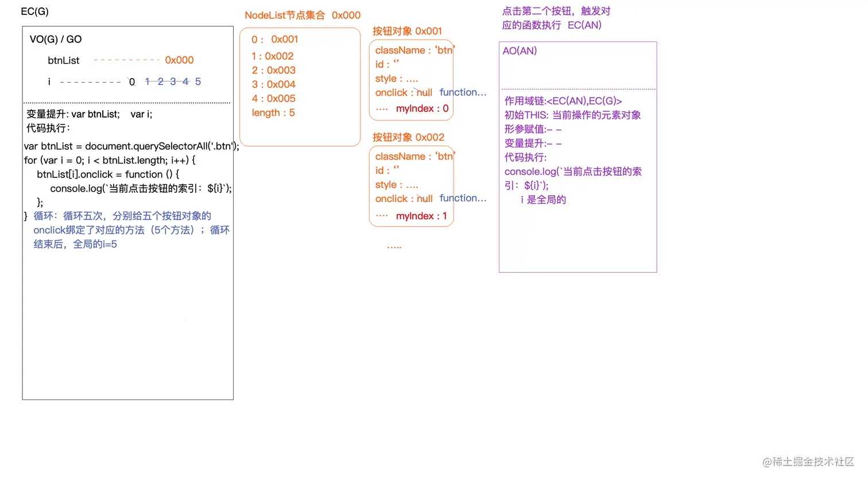Click the 'myIndex : 0' property
Screen dimensions: 868x481
423,108
